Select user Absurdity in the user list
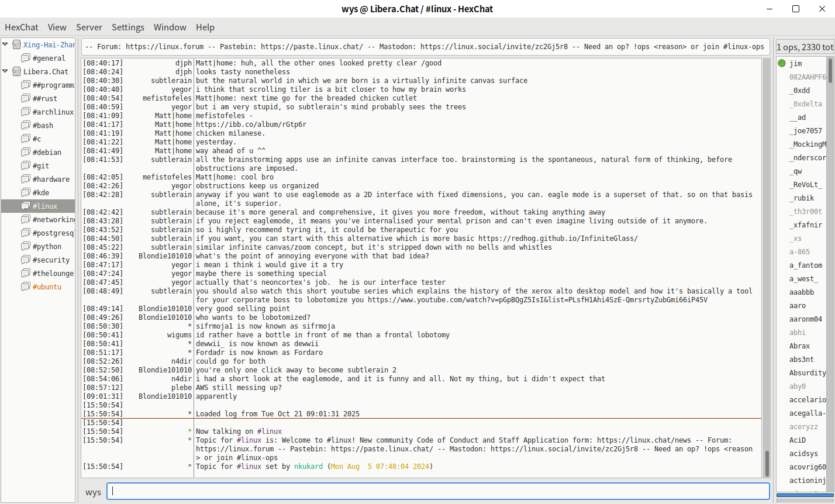This screenshot has width=835, height=504. 807,372
